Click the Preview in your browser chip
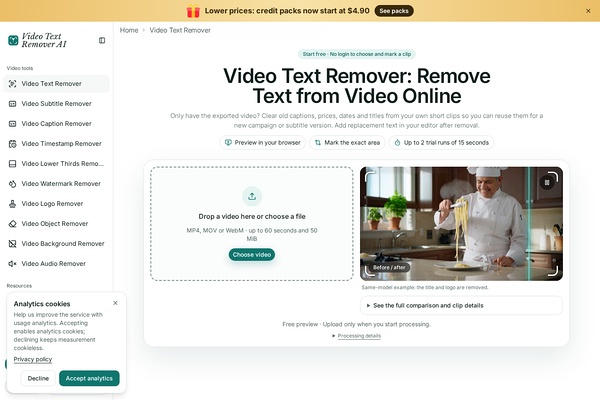This screenshot has height=400, width=600. 262,142
